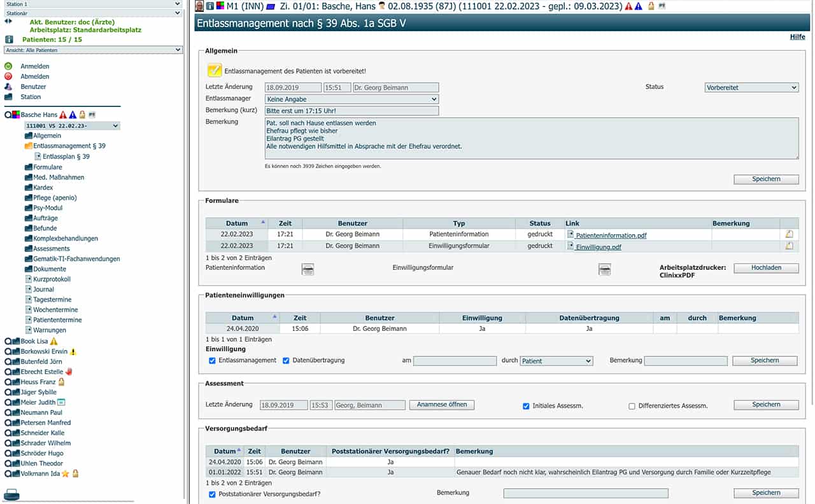Image resolution: width=815 pixels, height=504 pixels.
Task: Open Kardex in the patient tree
Action: [x=43, y=188]
